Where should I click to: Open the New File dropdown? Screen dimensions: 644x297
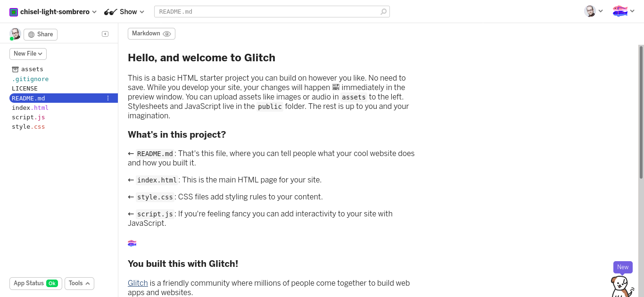[28, 54]
